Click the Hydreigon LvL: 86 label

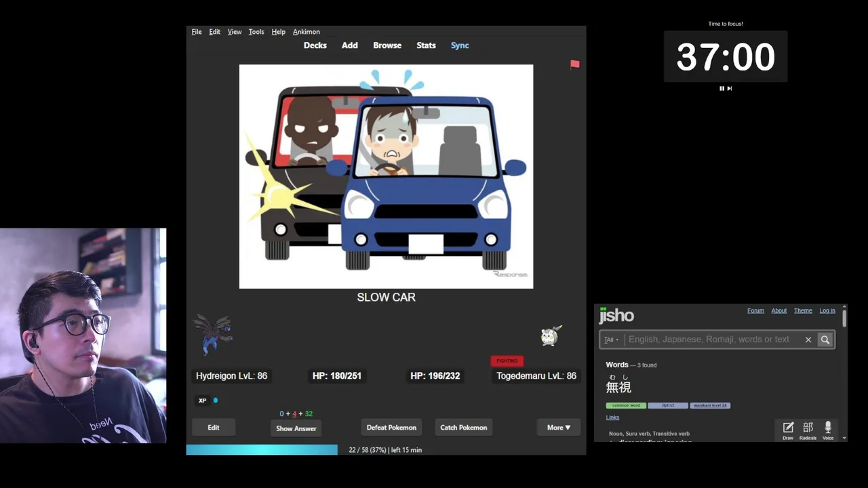(x=231, y=375)
